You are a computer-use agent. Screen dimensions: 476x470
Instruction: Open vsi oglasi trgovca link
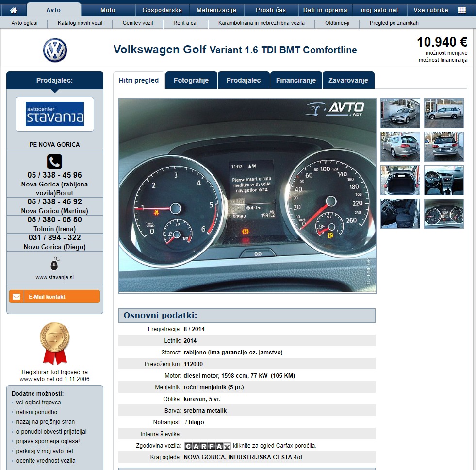(x=38, y=403)
